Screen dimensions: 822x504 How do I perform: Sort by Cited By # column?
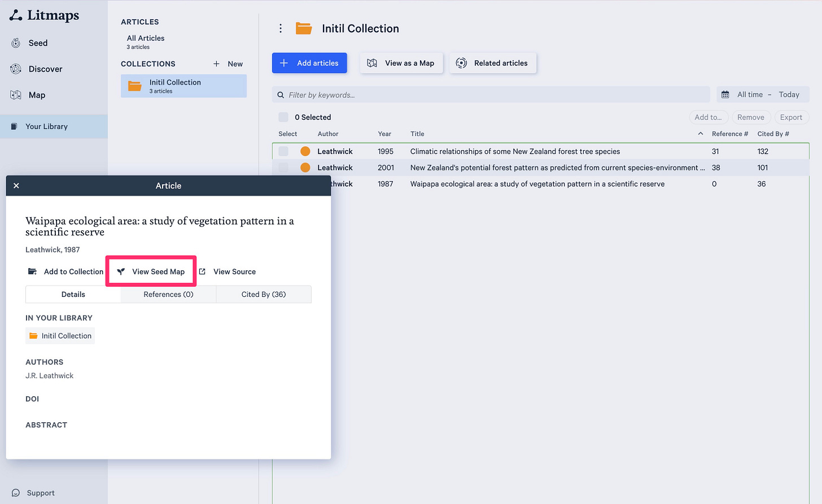[773, 134]
